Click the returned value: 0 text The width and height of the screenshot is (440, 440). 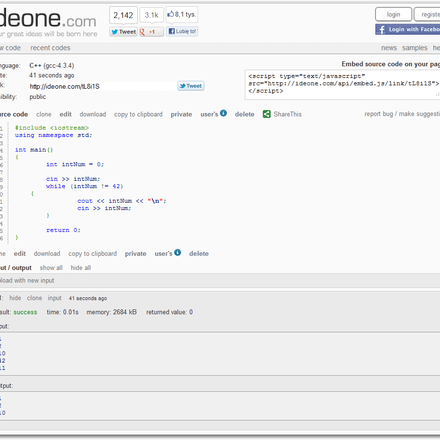coord(169,312)
